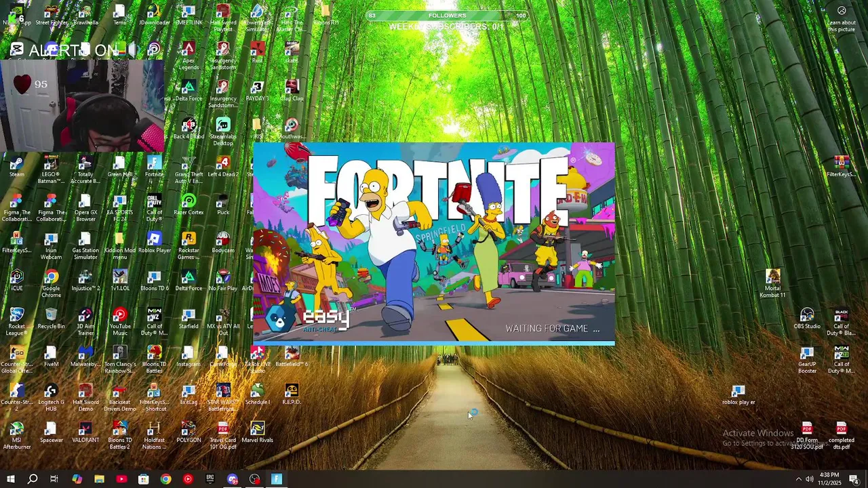The height and width of the screenshot is (488, 868).
Task: Click the Fortnite loading splash window
Action: pyautogui.click(x=434, y=244)
